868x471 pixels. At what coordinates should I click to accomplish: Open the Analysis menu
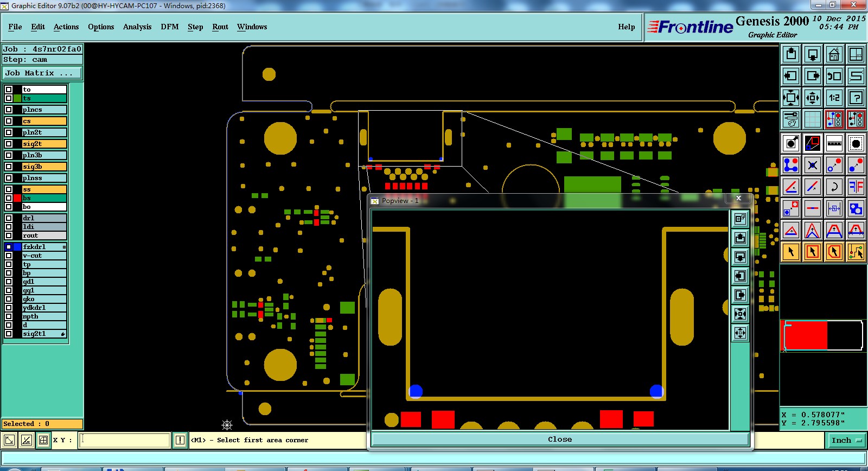tap(137, 27)
